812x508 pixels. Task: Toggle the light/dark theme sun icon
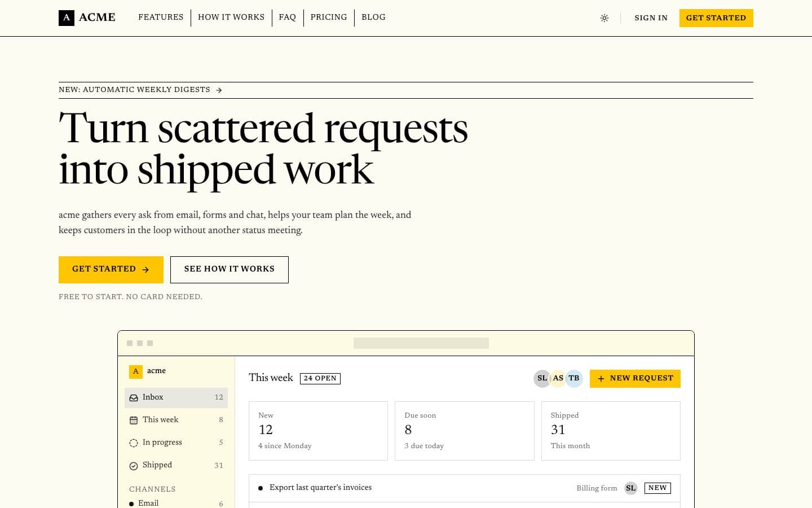tap(604, 18)
